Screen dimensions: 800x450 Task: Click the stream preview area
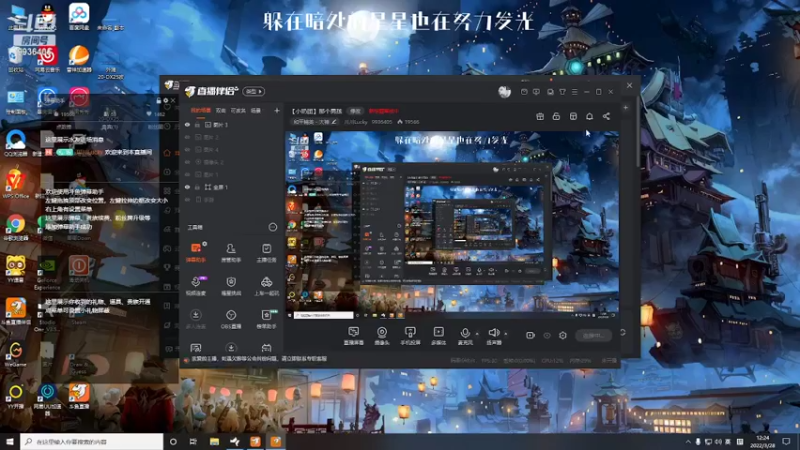click(x=452, y=226)
